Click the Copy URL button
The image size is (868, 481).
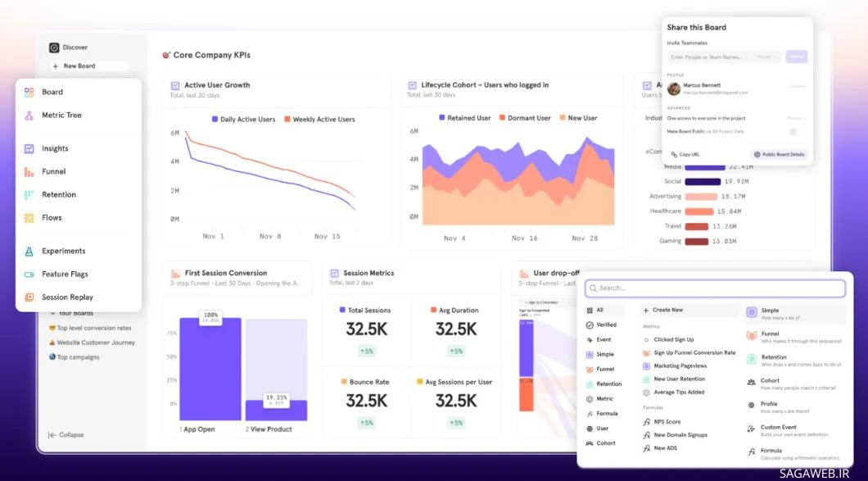[x=685, y=154]
